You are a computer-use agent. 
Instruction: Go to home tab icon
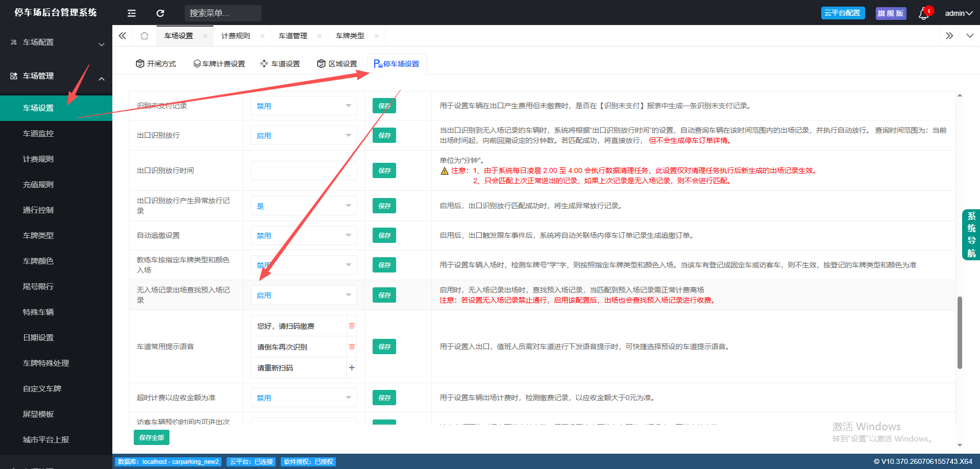(144, 36)
